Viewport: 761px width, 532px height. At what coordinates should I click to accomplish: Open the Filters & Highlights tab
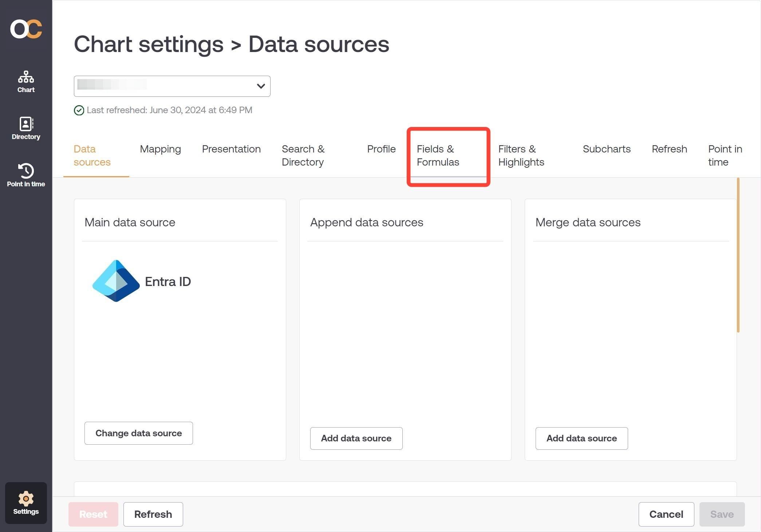pyautogui.click(x=521, y=155)
